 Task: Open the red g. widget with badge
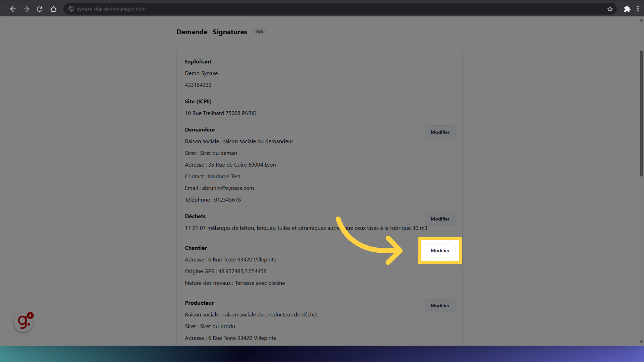pyautogui.click(x=23, y=322)
